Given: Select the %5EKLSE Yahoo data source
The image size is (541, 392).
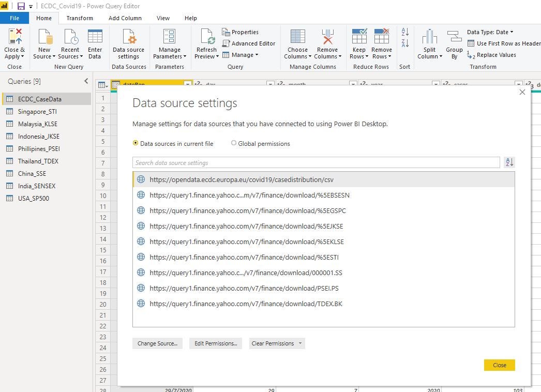Looking at the screenshot, I should point(324,242).
